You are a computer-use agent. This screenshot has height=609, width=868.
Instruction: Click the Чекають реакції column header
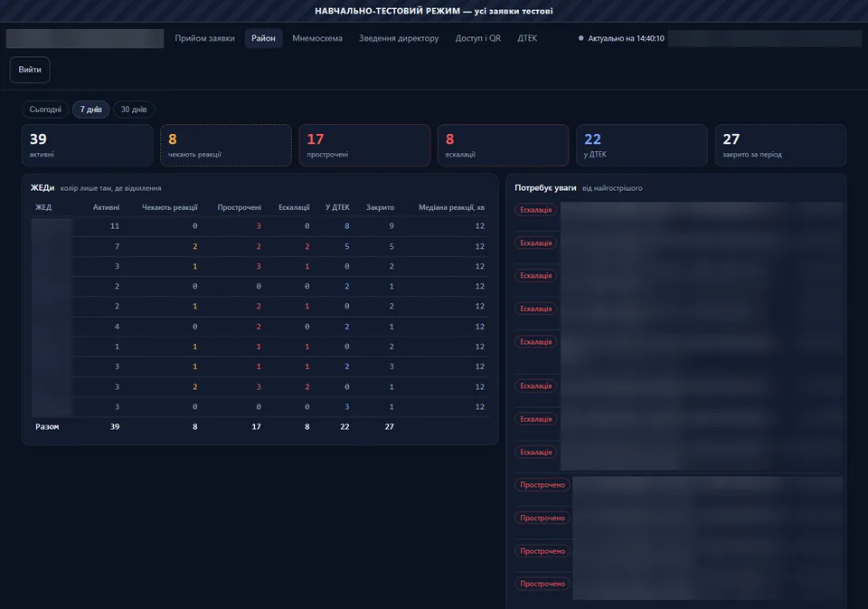click(170, 207)
